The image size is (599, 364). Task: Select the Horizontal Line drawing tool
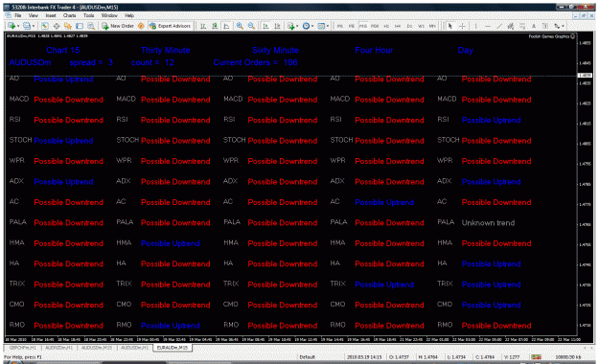pyautogui.click(x=488, y=26)
